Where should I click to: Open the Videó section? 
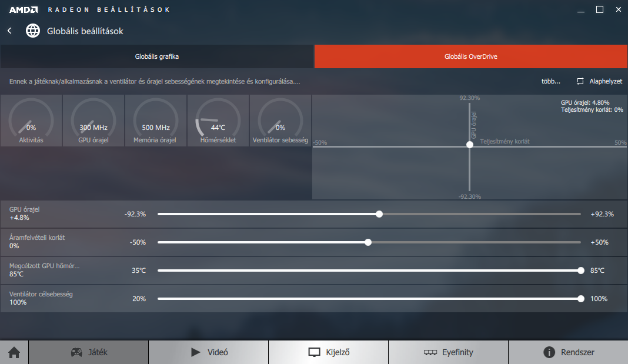point(209,352)
